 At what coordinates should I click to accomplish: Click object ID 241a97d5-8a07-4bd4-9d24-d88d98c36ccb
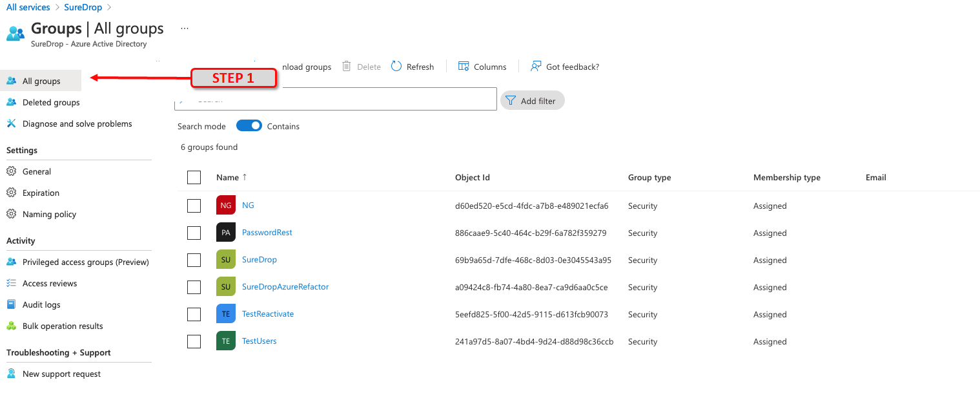(x=535, y=341)
